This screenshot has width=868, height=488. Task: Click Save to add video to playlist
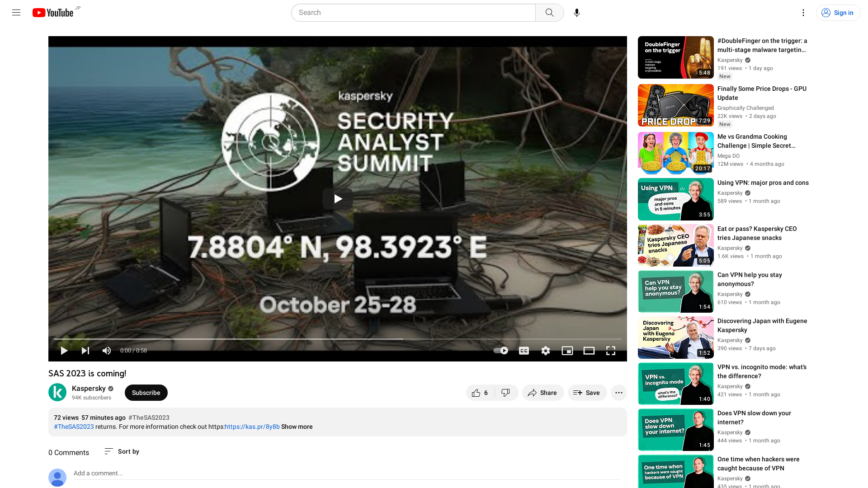(x=586, y=393)
